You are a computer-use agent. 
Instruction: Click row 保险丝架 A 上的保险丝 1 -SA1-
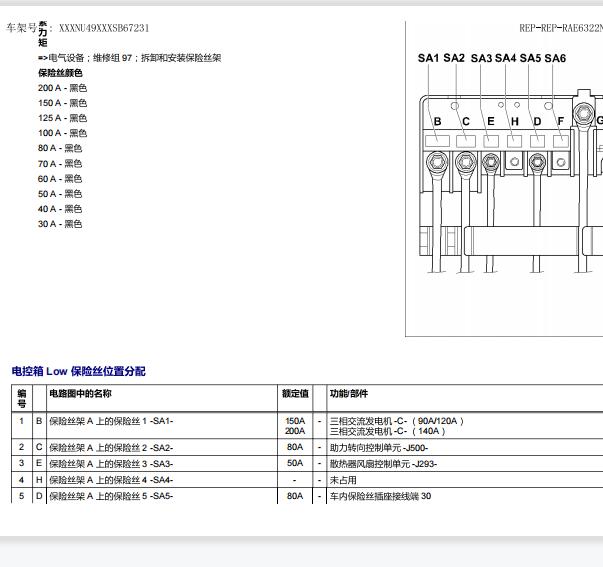tap(111, 421)
